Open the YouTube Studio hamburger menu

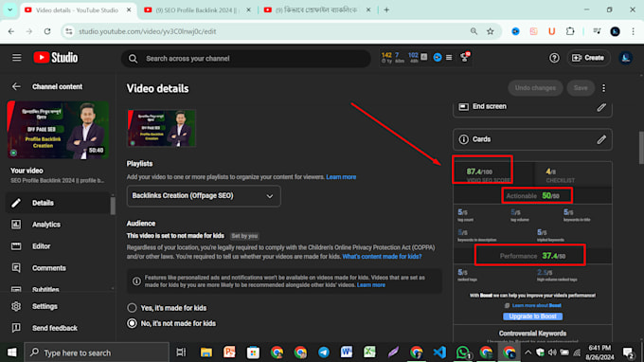point(16,58)
